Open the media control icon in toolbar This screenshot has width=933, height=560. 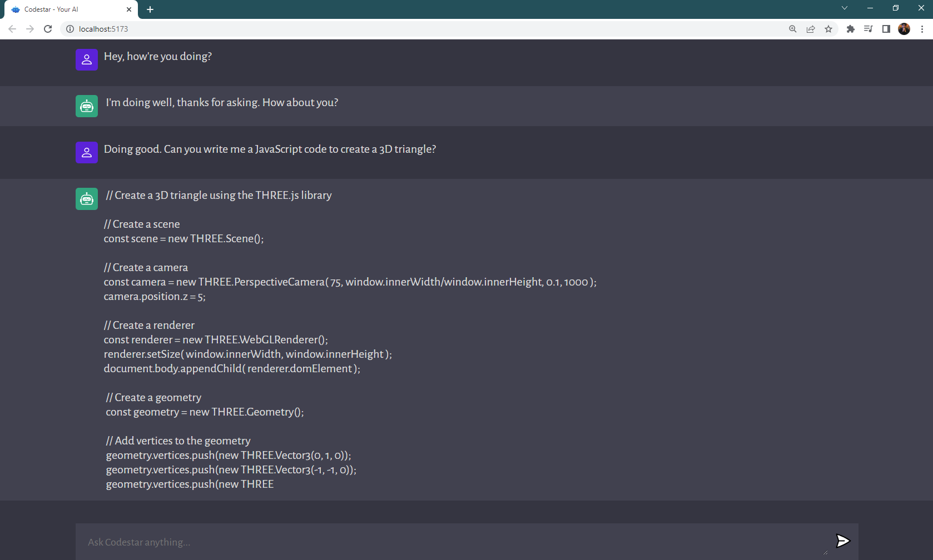tap(868, 29)
